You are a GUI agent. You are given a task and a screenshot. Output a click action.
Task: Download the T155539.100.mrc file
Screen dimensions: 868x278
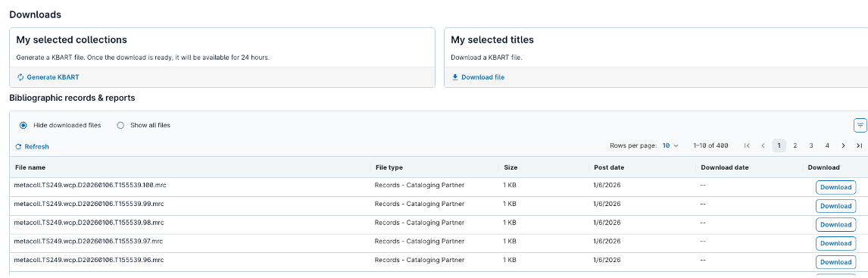(836, 187)
